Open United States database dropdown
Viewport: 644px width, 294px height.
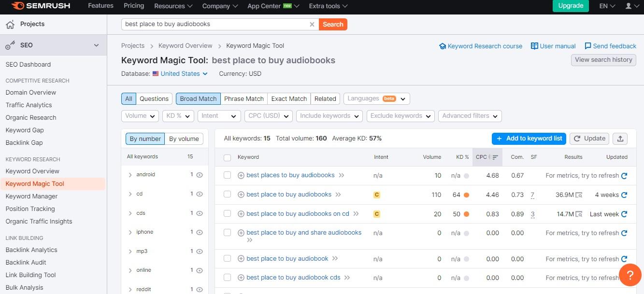[x=180, y=74]
